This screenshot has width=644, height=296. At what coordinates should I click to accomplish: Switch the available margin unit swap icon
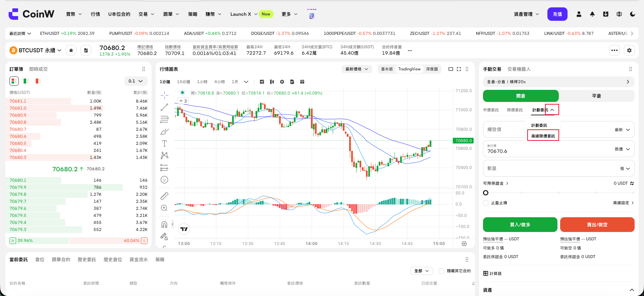[x=632, y=183]
